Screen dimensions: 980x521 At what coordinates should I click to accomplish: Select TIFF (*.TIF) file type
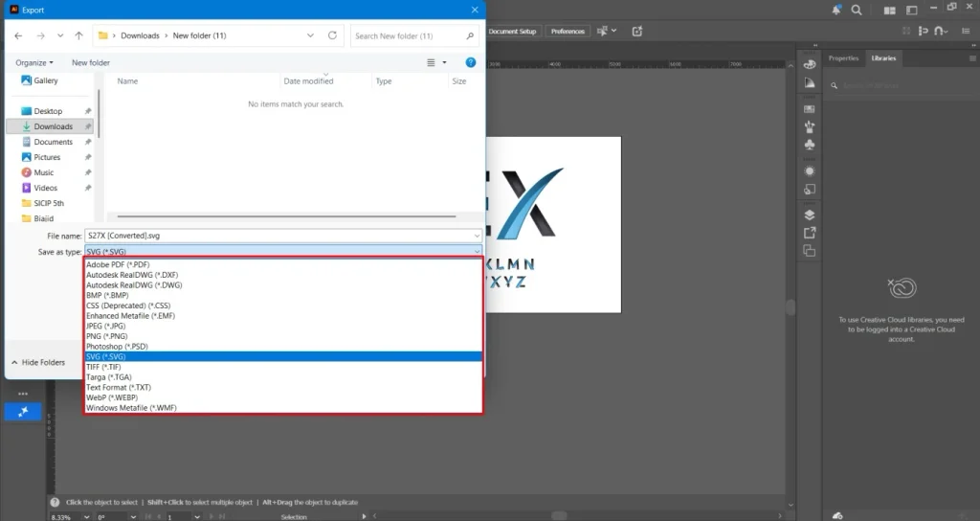point(283,367)
